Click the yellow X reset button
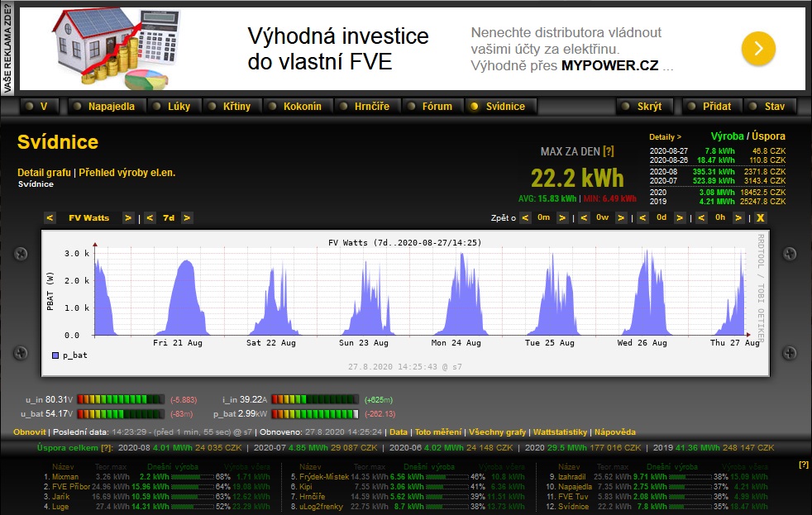 pos(760,218)
